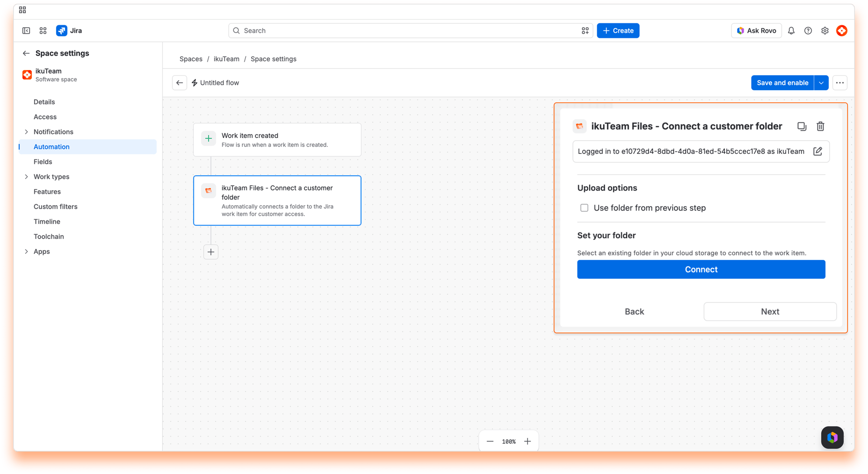868x474 pixels.
Task: Open Spaces breadcrumb link
Action: (x=191, y=59)
